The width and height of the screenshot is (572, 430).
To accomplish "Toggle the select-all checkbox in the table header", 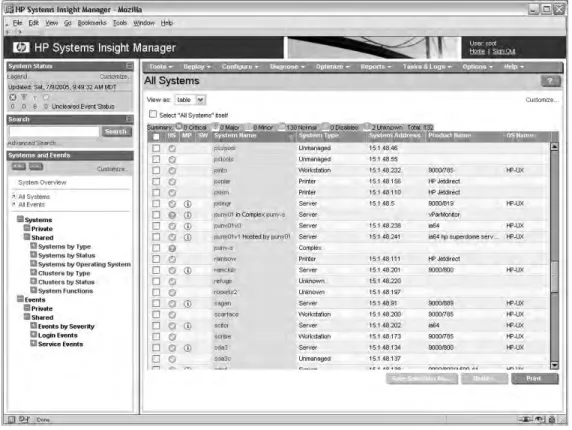I will [156, 136].
